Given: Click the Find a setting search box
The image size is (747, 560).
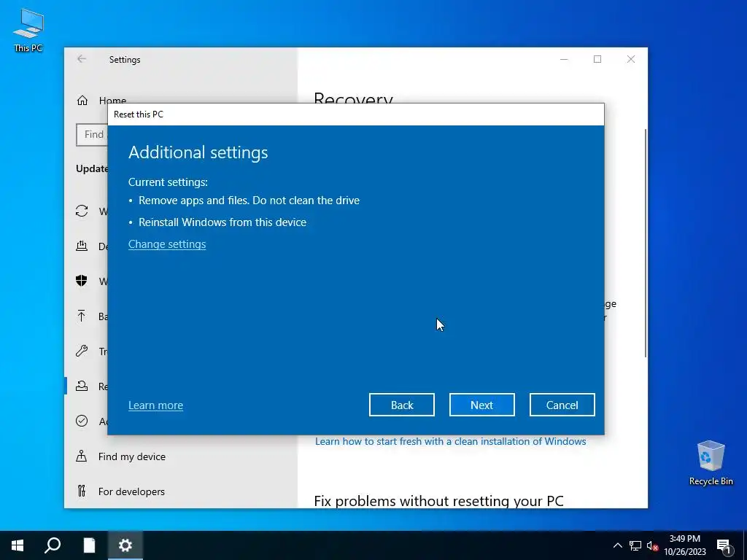Looking at the screenshot, I should click(92, 135).
